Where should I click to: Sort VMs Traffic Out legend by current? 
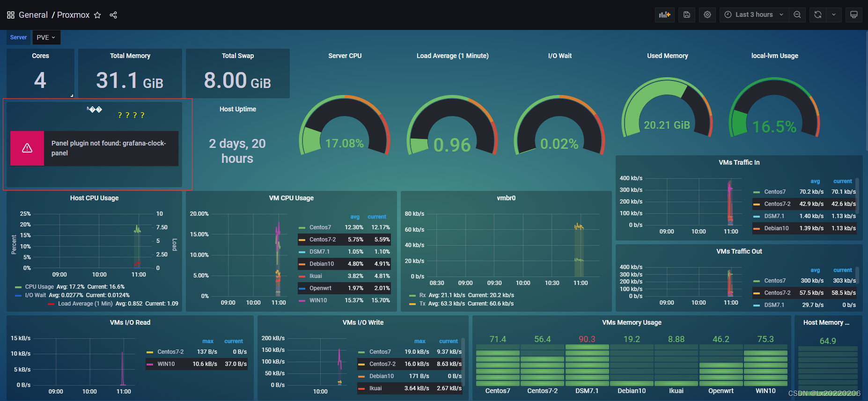point(843,270)
